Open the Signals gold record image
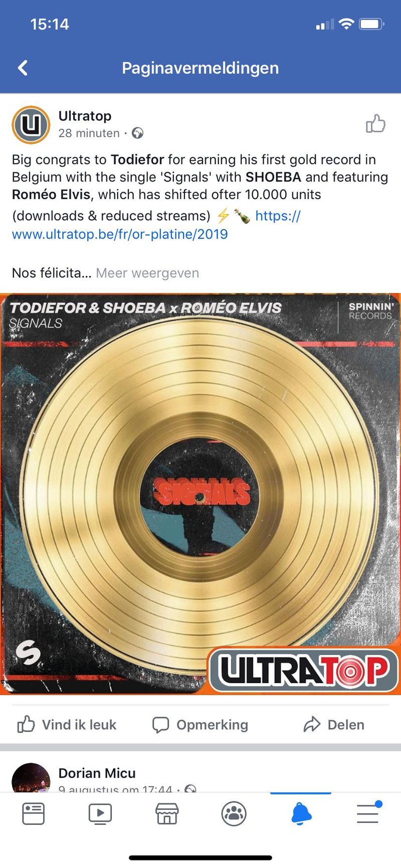The height and width of the screenshot is (868, 401). click(200, 494)
